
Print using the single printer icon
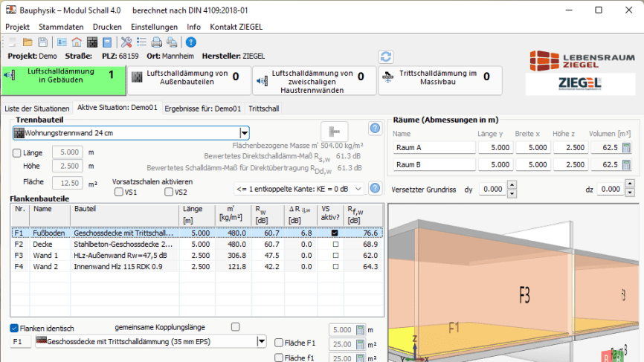[156, 42]
